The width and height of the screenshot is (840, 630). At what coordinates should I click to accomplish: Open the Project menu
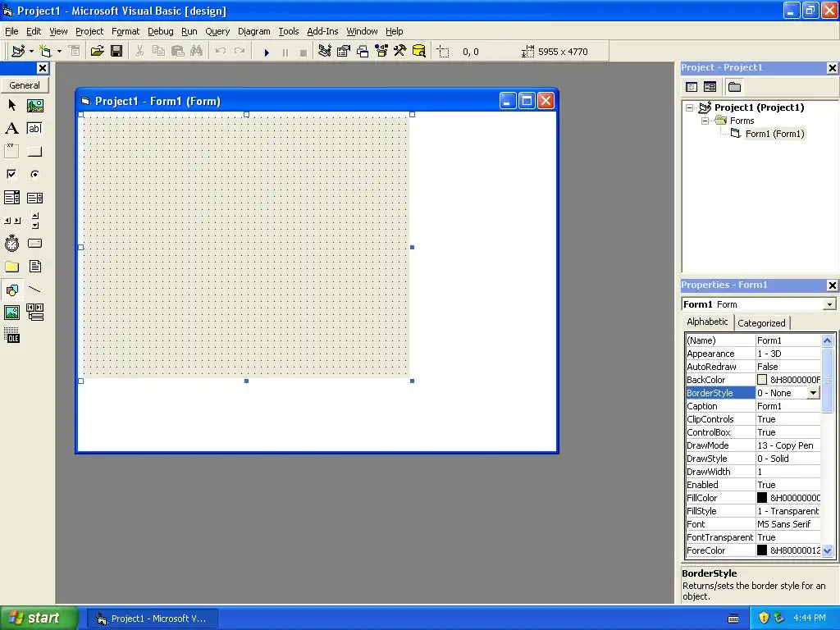pos(89,31)
